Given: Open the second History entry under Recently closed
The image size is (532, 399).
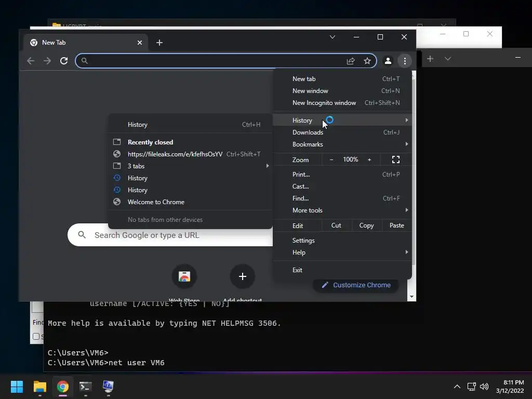Looking at the screenshot, I should click(190, 190).
